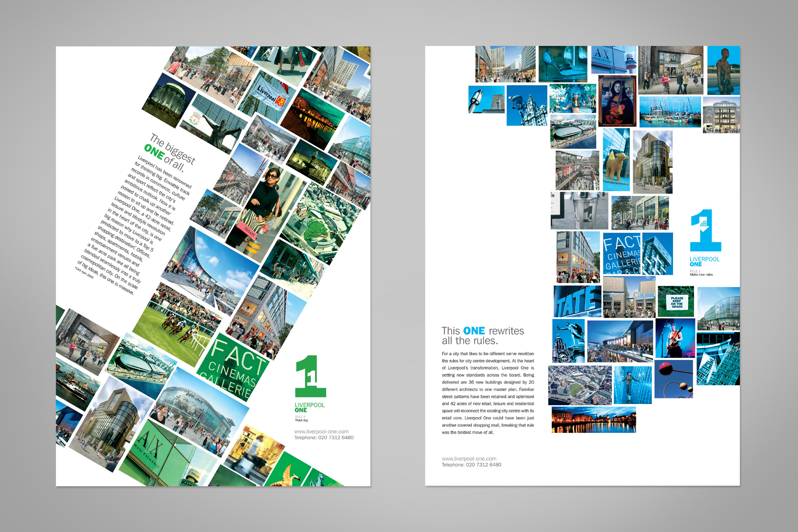Click green 'LIVERPOOL ONE' wordmark on left poster

pyautogui.click(x=310, y=407)
